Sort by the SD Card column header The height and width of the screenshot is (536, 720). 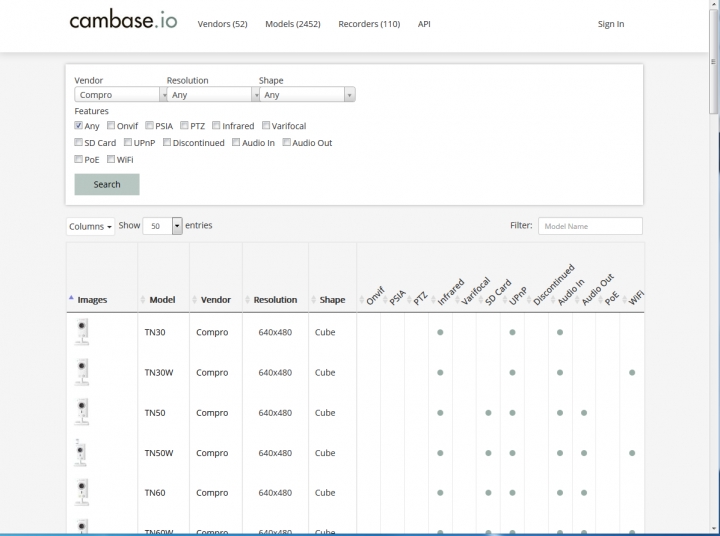pos(496,293)
